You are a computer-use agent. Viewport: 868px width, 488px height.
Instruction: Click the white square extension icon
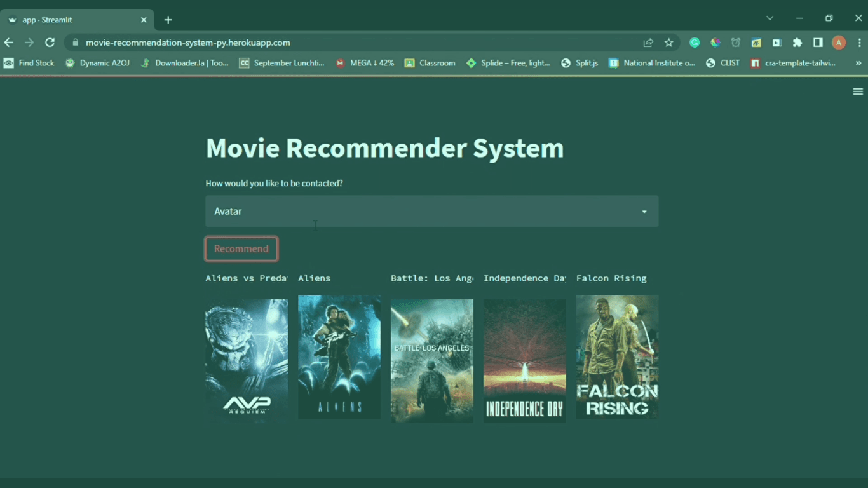pos(776,43)
